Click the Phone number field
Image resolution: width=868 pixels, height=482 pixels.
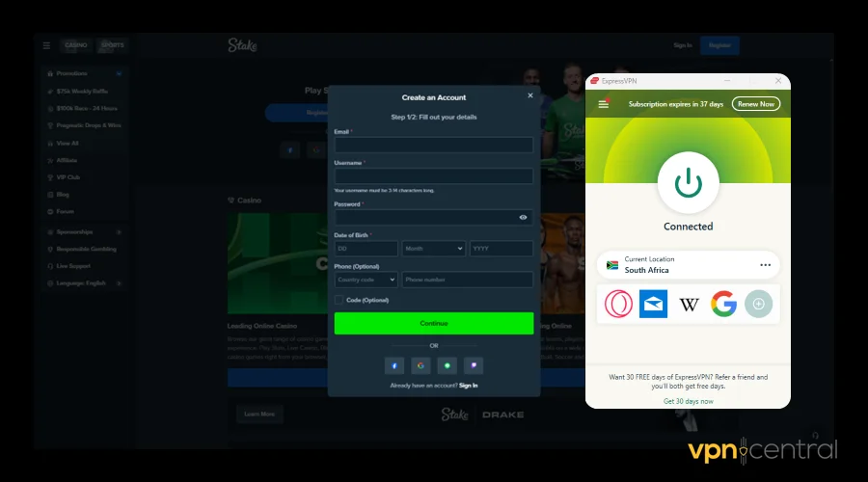[468, 280]
